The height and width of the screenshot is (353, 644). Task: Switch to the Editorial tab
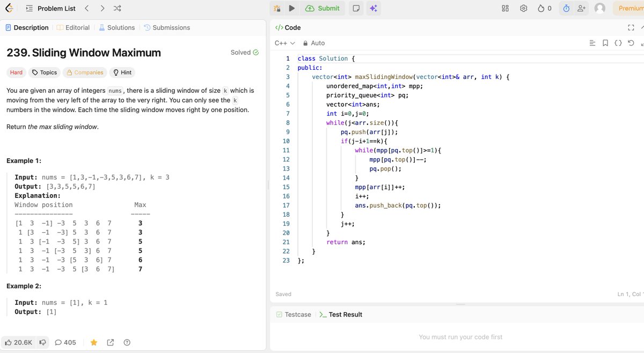pyautogui.click(x=73, y=27)
